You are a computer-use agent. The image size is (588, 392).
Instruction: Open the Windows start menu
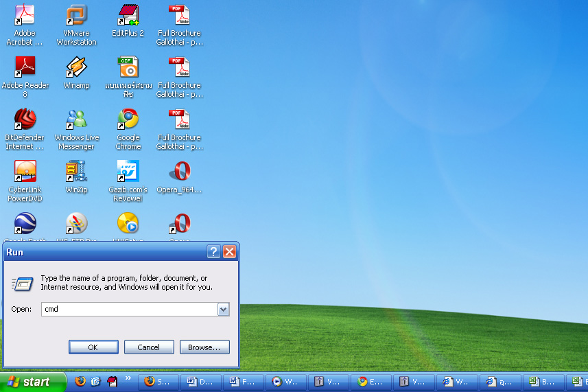coord(33,382)
